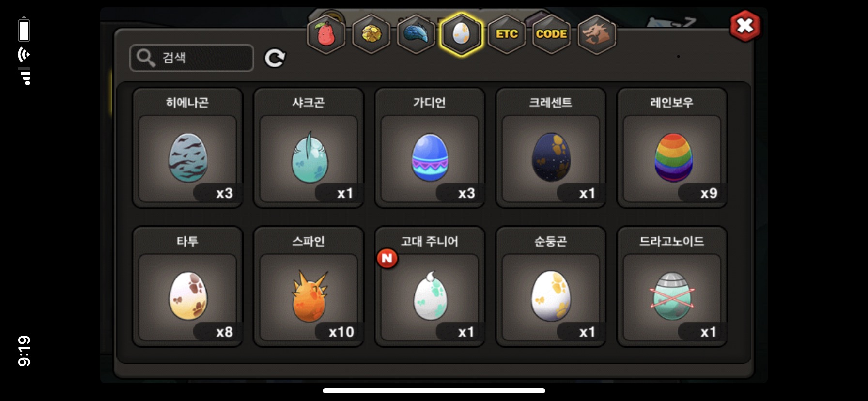Select the 히에나곤 striped egg
Screen dimensions: 868x401
point(187,148)
